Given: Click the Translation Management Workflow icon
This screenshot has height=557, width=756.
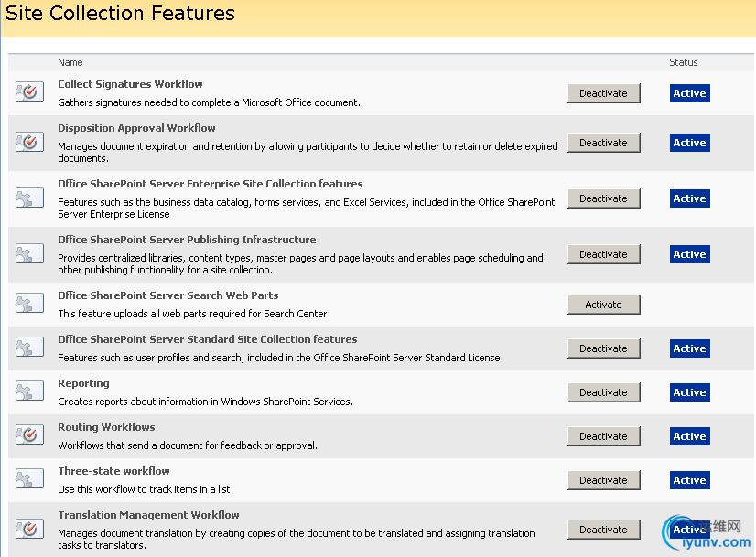Looking at the screenshot, I should pyautogui.click(x=29, y=530).
